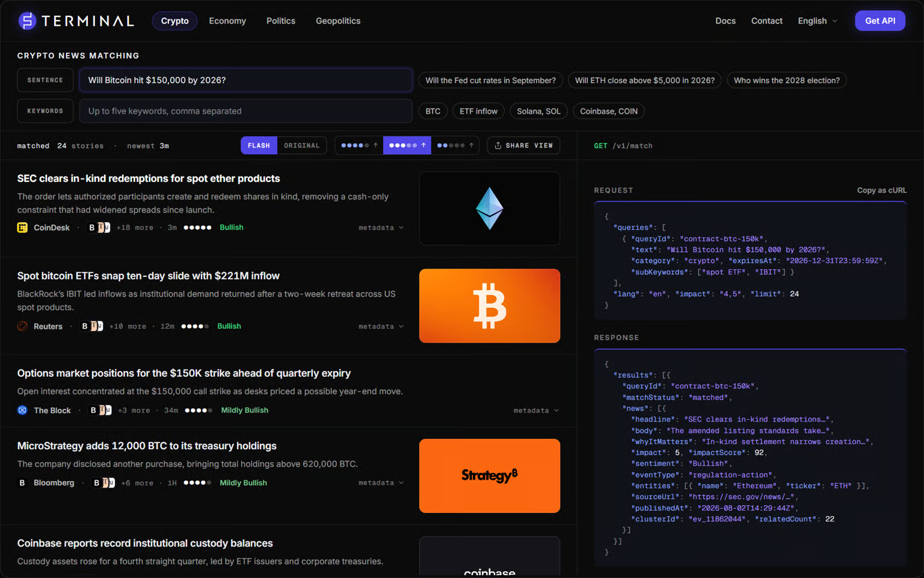Focus the sentence input field
Viewport: 924px width, 578px height.
pyautogui.click(x=245, y=80)
